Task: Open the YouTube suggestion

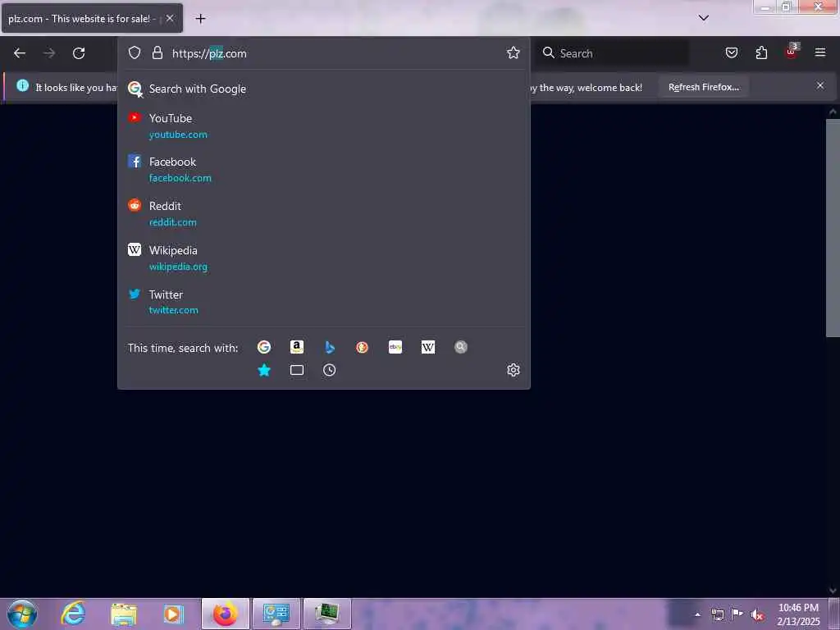Action: click(x=323, y=126)
